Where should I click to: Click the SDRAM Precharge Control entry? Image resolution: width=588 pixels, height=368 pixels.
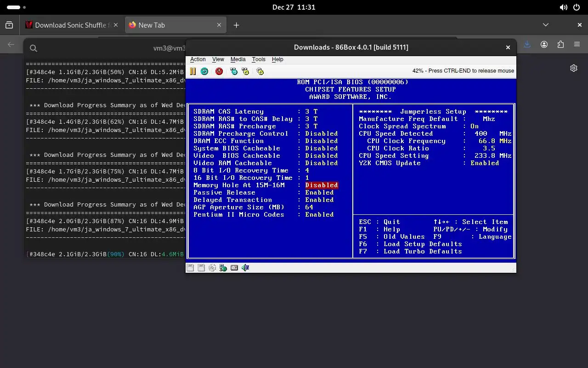(266, 134)
